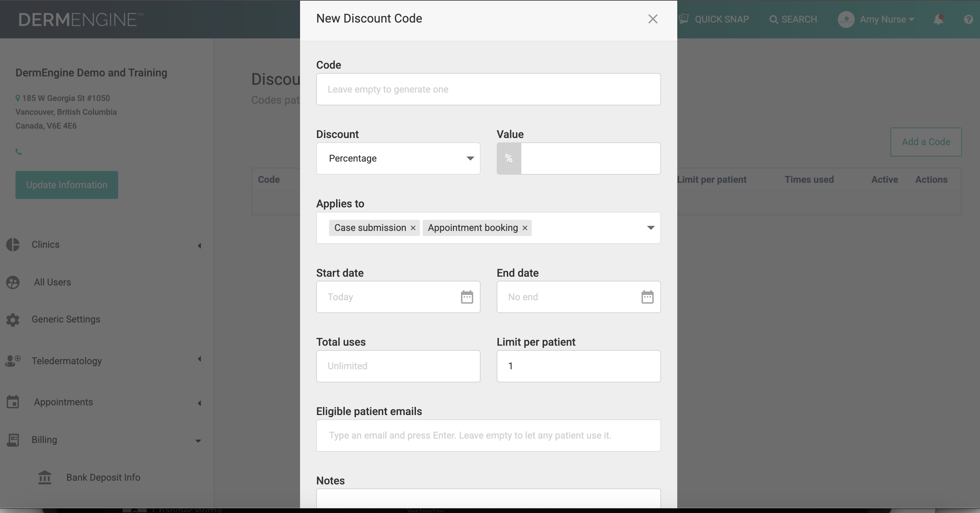980x513 pixels.
Task: Close the New Discount Code dialog
Action: [653, 19]
